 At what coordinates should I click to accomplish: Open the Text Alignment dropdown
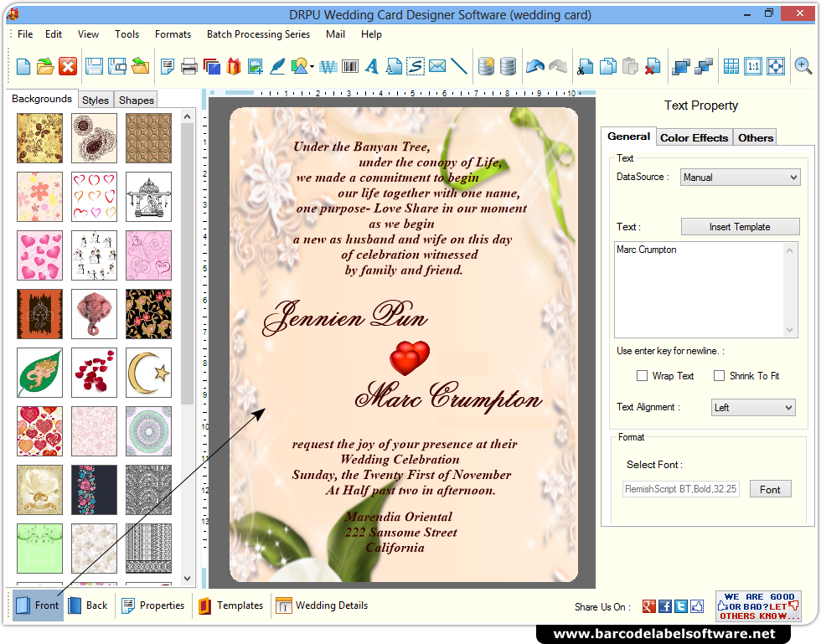753,407
